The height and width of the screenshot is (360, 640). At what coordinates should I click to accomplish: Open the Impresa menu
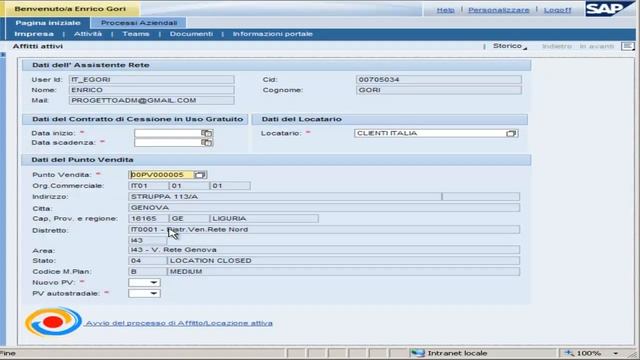click(34, 34)
